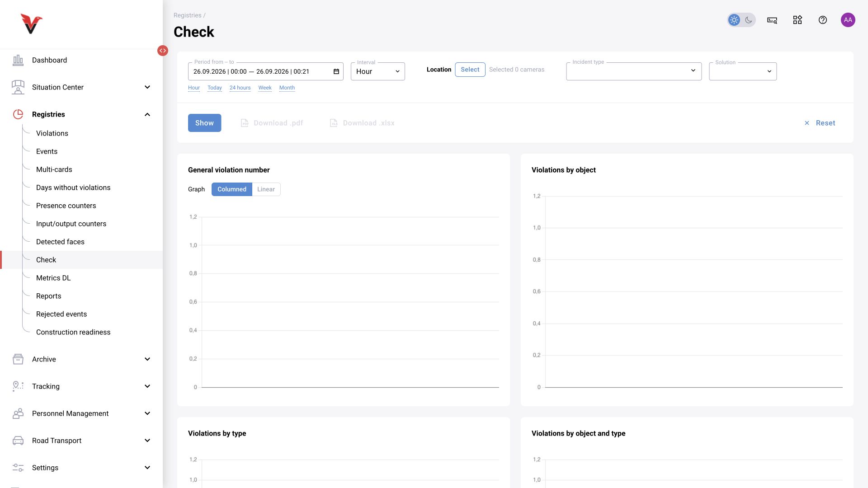This screenshot has width=868, height=488.
Task: Click the Period from–to date field
Action: coord(266,71)
